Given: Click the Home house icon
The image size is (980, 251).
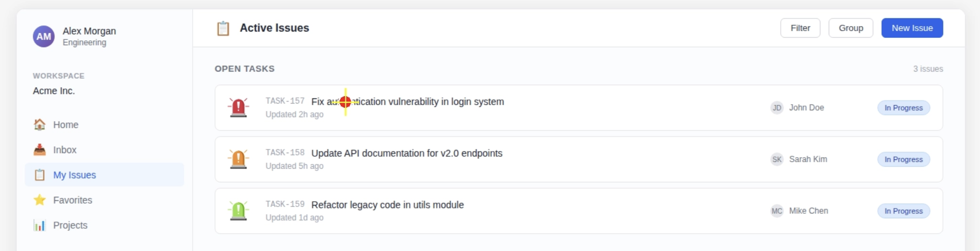Looking at the screenshot, I should click(40, 125).
